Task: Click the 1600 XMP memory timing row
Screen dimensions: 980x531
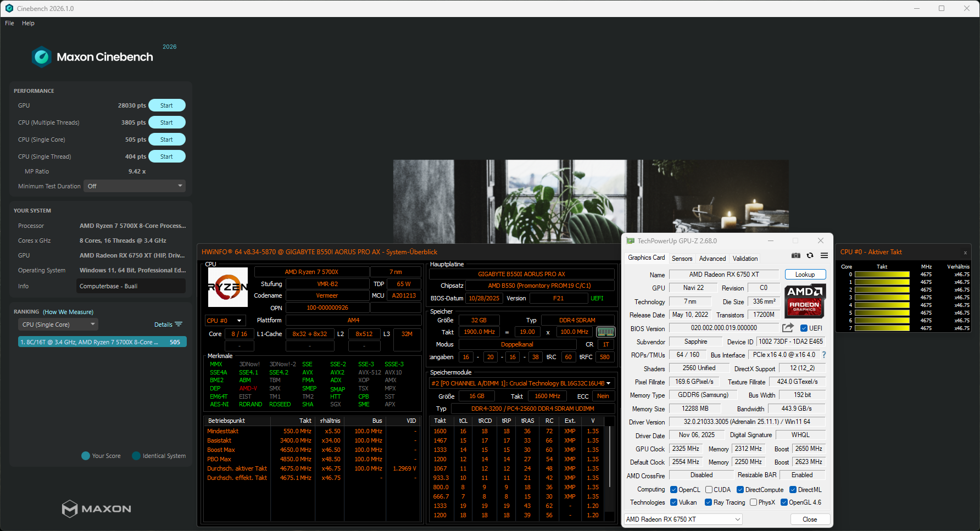Action: (517, 431)
